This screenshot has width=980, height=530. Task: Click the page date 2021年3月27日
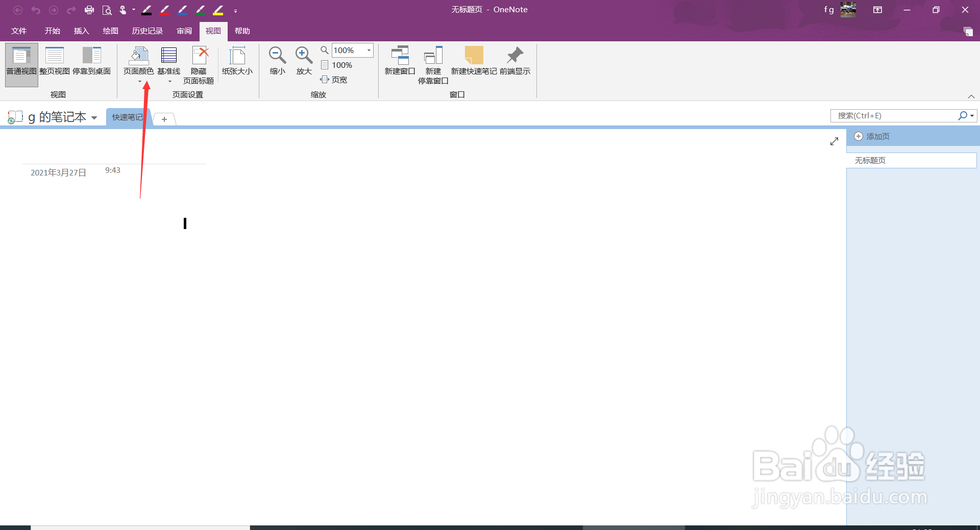[x=58, y=173]
